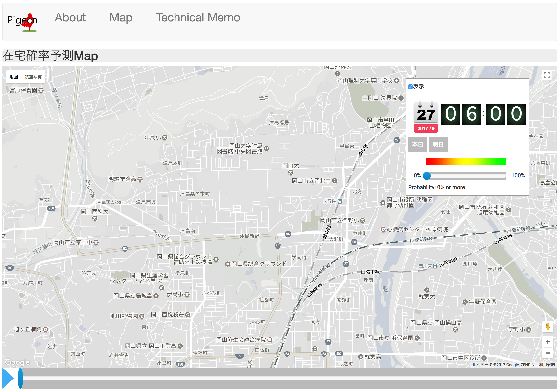Open the Map page
560x392 pixels.
[x=121, y=18]
